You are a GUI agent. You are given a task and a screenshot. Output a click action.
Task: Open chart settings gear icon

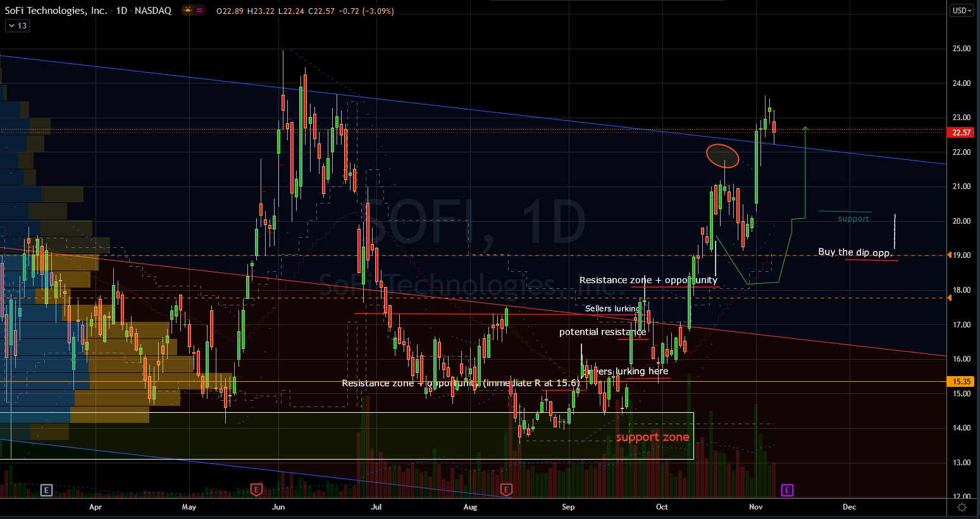click(x=962, y=507)
